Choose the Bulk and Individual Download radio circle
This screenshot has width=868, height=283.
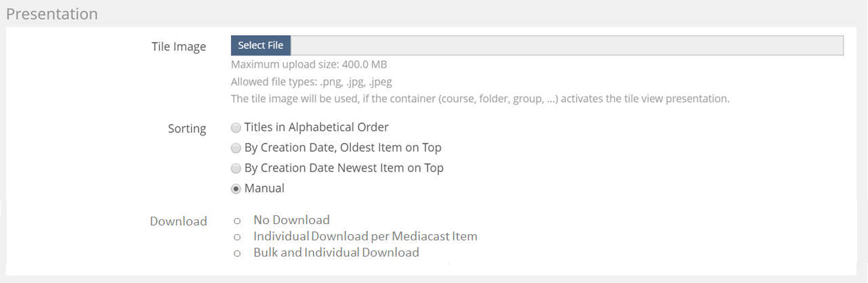237,253
